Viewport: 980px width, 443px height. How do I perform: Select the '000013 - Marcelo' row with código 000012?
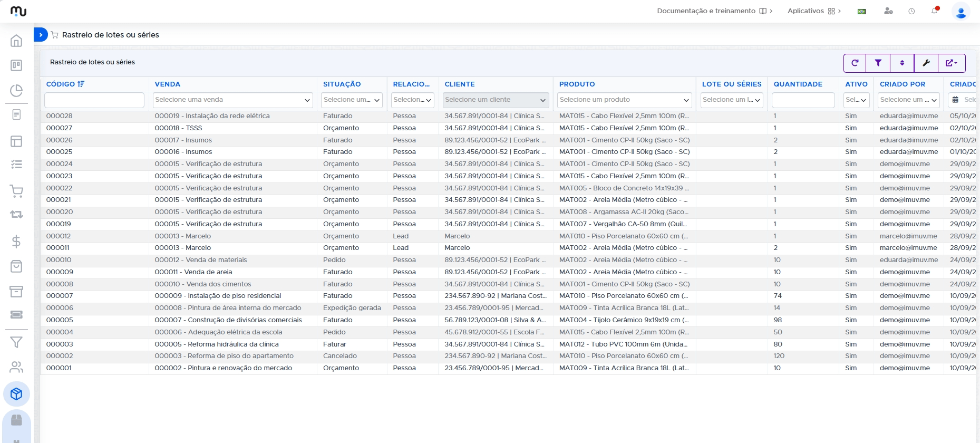(508, 236)
